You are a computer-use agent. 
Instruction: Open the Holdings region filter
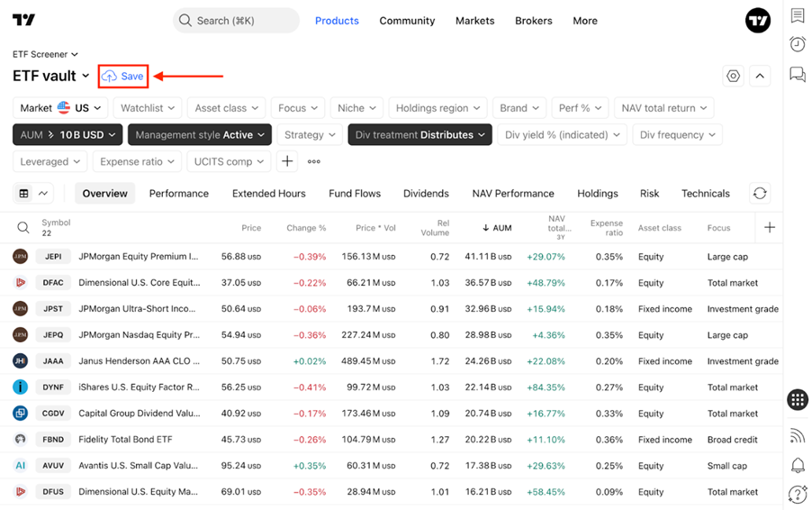point(438,108)
